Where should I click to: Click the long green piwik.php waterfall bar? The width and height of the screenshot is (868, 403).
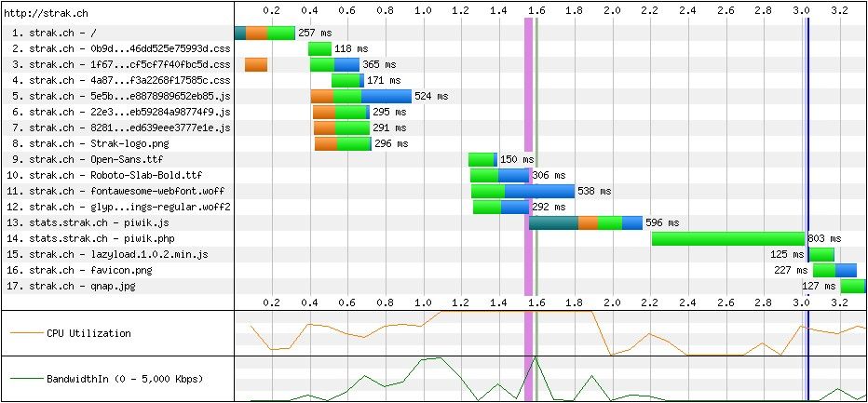click(727, 238)
